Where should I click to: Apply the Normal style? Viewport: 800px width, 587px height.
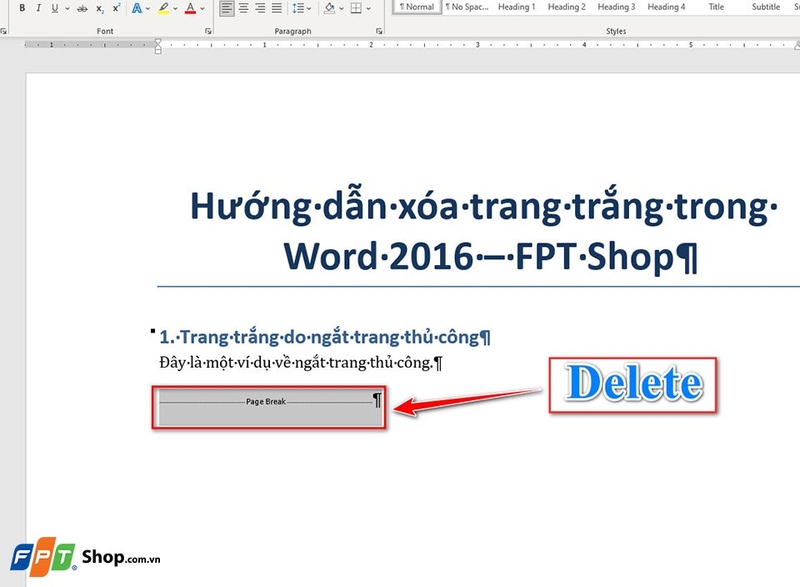(417, 7)
